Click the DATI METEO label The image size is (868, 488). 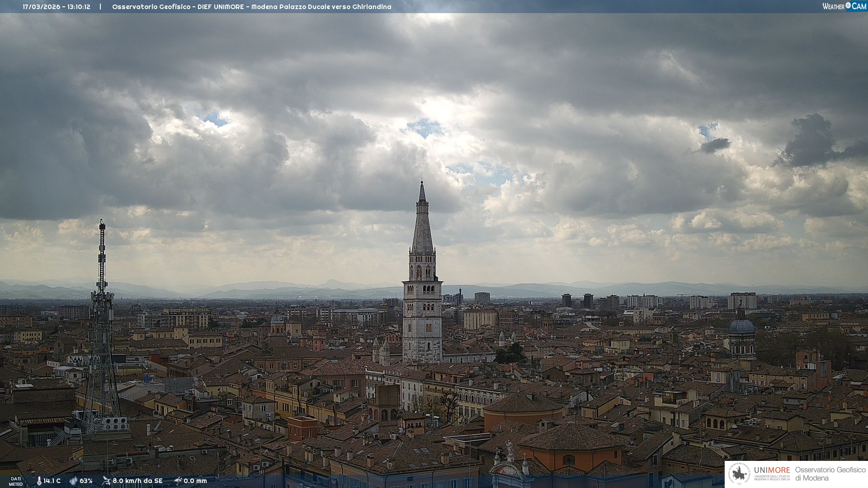pos(16,481)
